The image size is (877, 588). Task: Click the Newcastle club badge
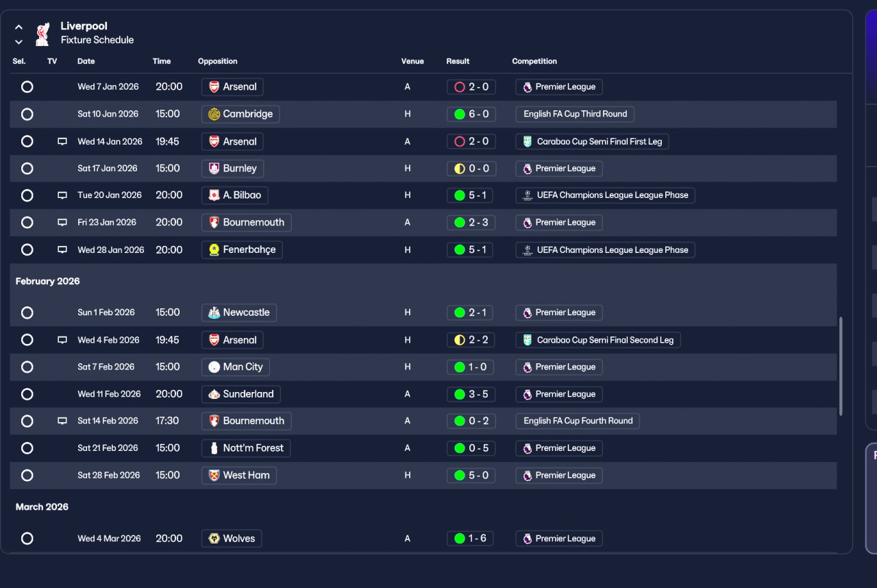point(214,313)
